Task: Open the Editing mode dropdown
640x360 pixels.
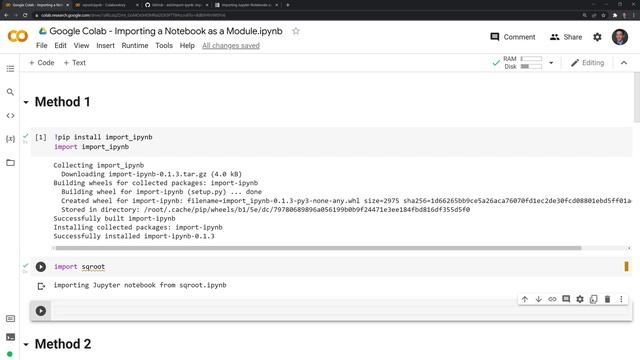Action: click(587, 63)
